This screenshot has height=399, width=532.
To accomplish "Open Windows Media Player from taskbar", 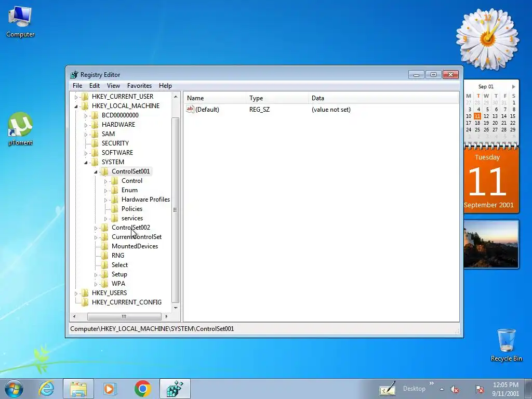I will pos(110,389).
